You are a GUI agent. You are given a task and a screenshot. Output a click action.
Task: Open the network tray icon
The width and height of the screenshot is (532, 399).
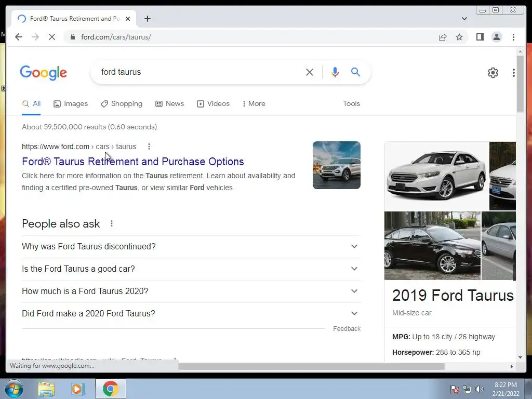click(x=467, y=389)
